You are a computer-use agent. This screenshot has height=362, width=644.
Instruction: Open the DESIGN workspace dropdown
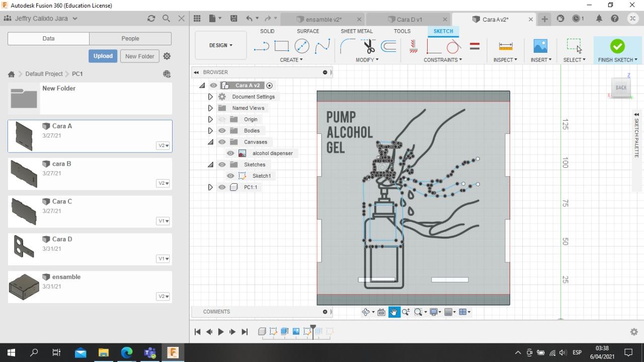pos(220,45)
